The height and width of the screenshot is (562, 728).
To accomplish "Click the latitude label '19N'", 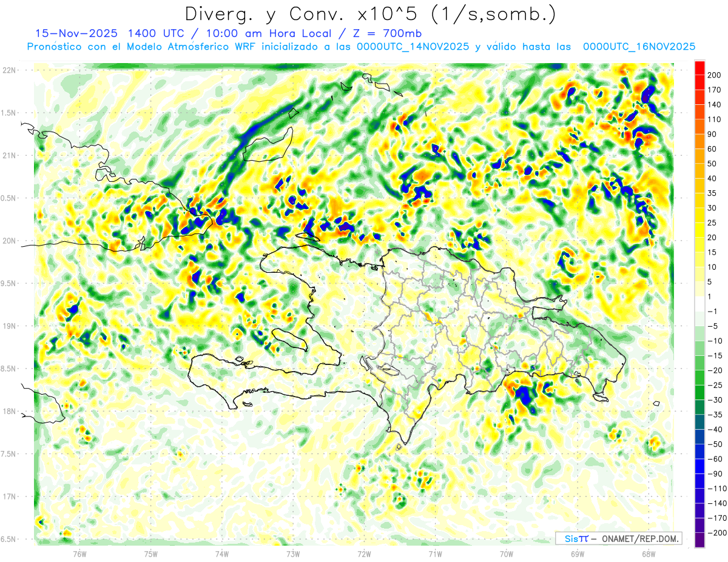I will coord(8,326).
